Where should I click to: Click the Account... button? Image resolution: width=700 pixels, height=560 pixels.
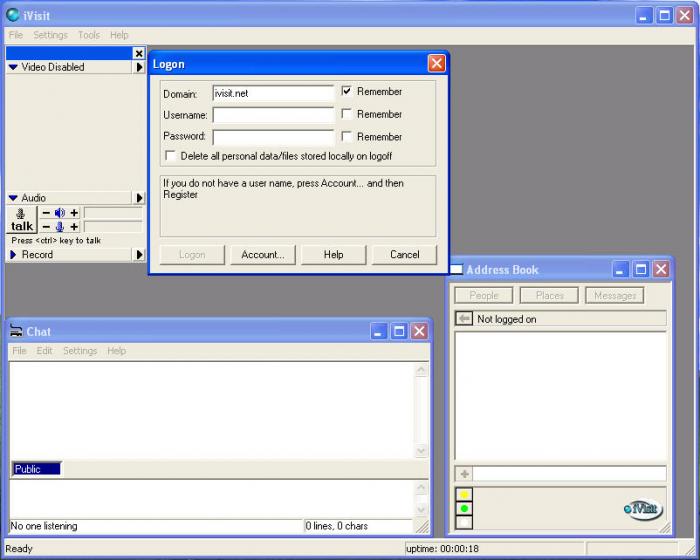262,255
